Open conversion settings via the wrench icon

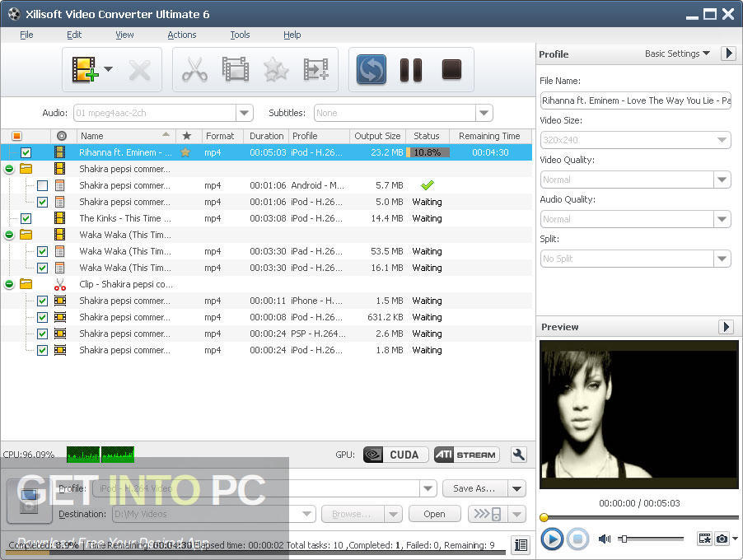coord(518,454)
